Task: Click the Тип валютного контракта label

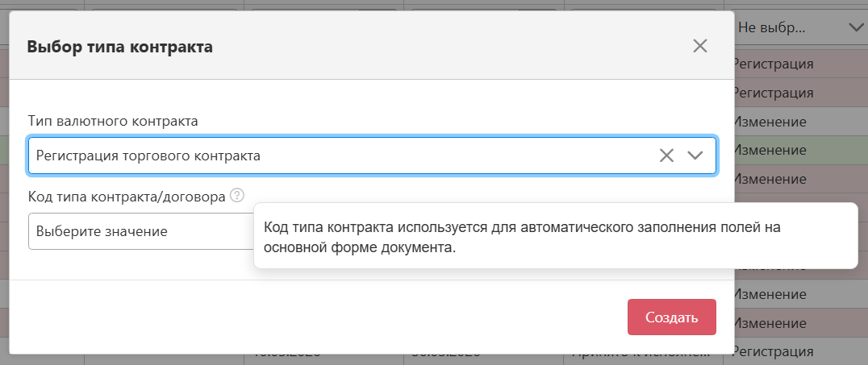Action: (x=113, y=121)
